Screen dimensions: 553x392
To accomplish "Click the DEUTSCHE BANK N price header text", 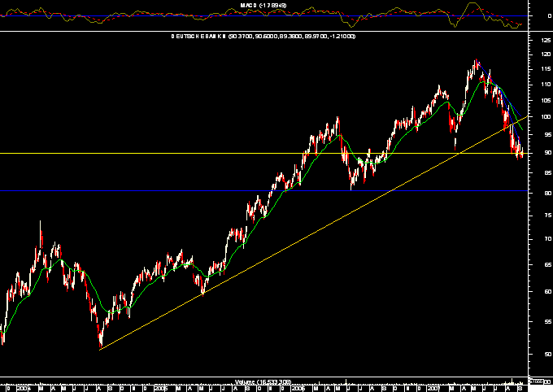I will point(263,36).
